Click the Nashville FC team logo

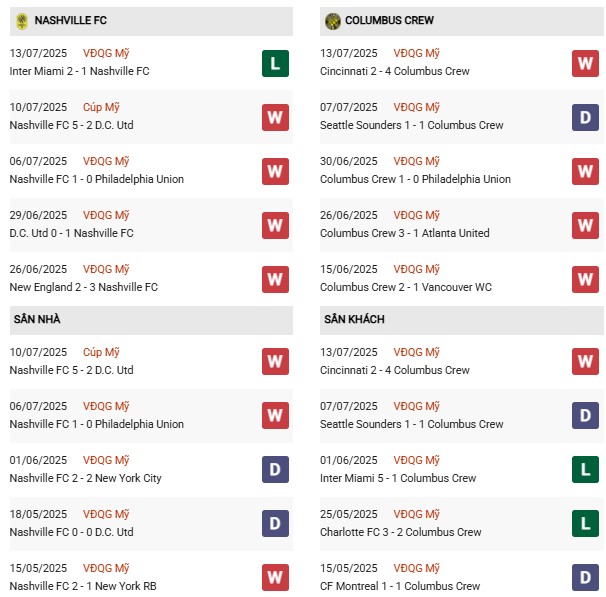pos(21,21)
